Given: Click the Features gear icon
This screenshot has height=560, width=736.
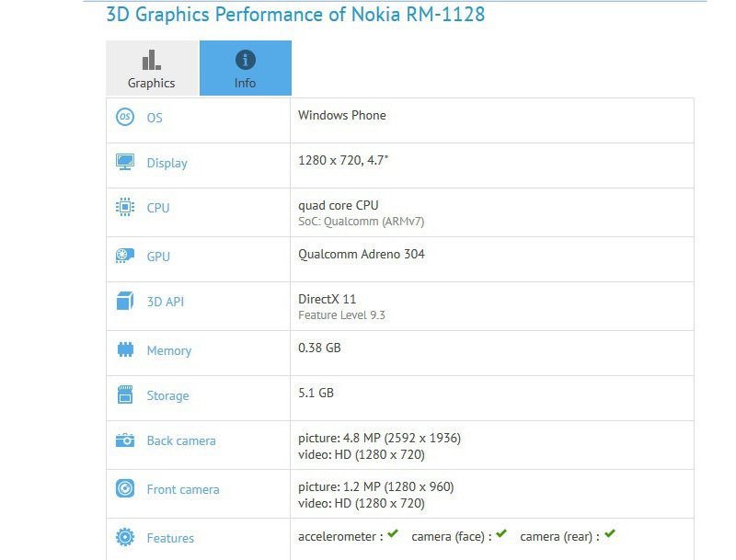Looking at the screenshot, I should click(125, 537).
